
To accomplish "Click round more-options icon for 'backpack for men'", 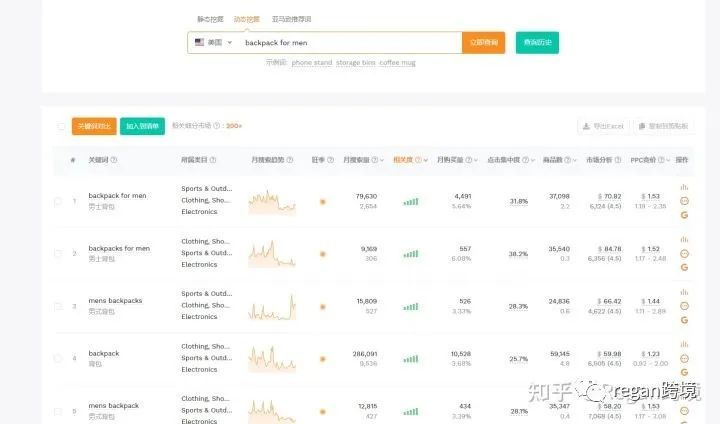I will point(684,201).
